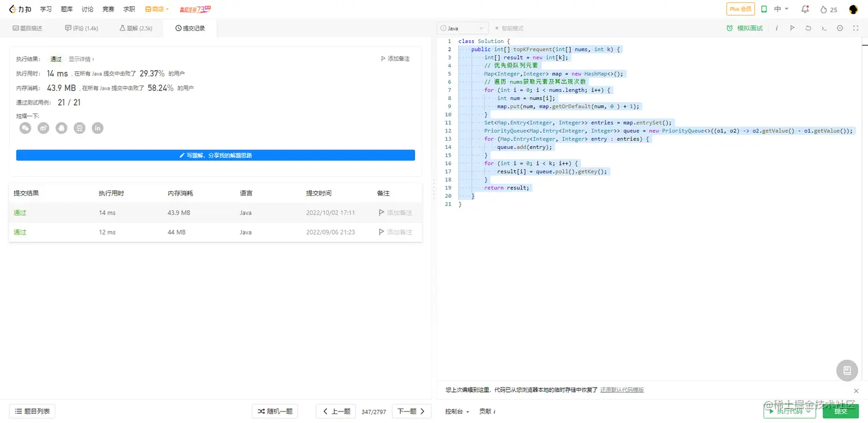
Task: Open the user avatar menu
Action: point(853,9)
